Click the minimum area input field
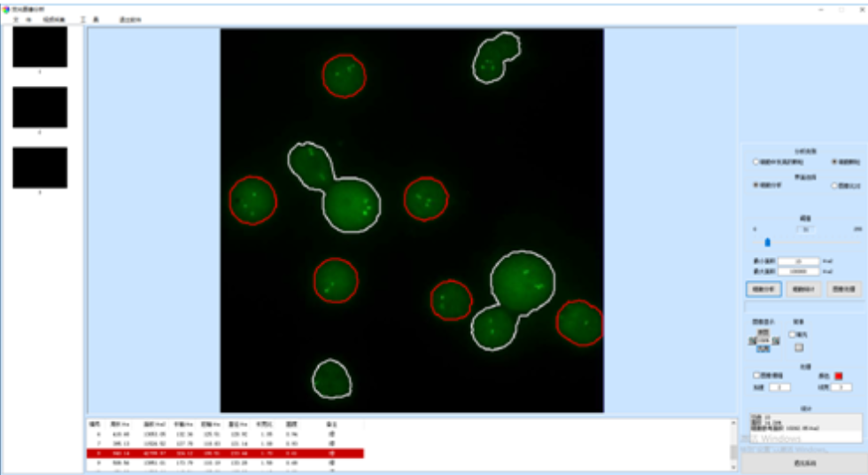 click(799, 261)
